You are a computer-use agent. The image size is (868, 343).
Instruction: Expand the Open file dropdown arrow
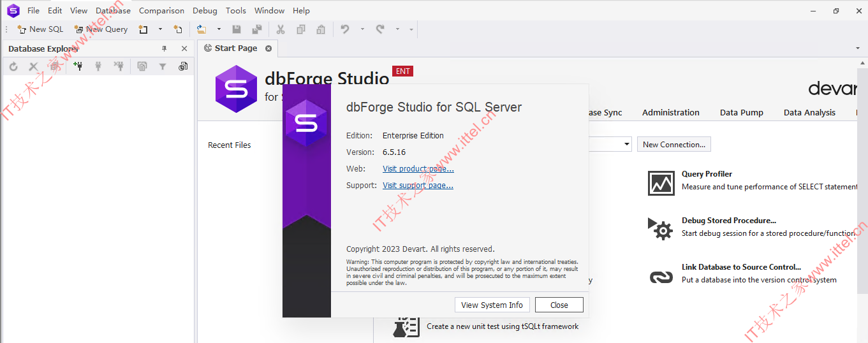tap(219, 29)
